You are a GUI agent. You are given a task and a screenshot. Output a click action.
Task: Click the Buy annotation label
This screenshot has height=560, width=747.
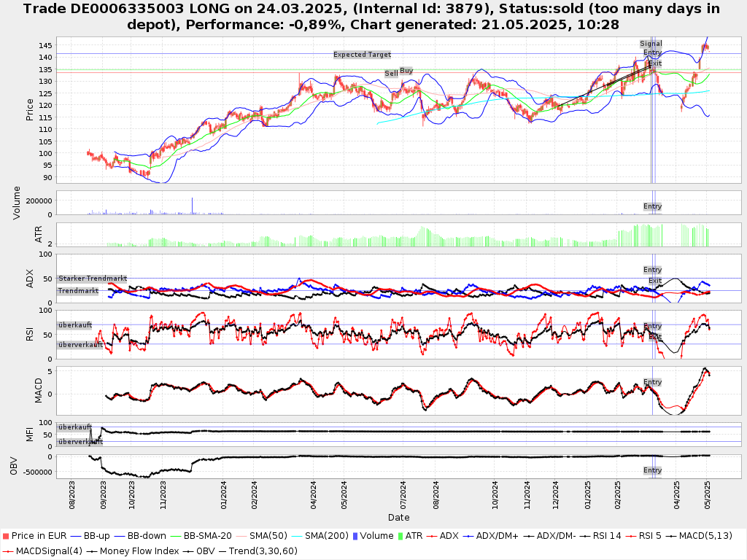pos(406,71)
